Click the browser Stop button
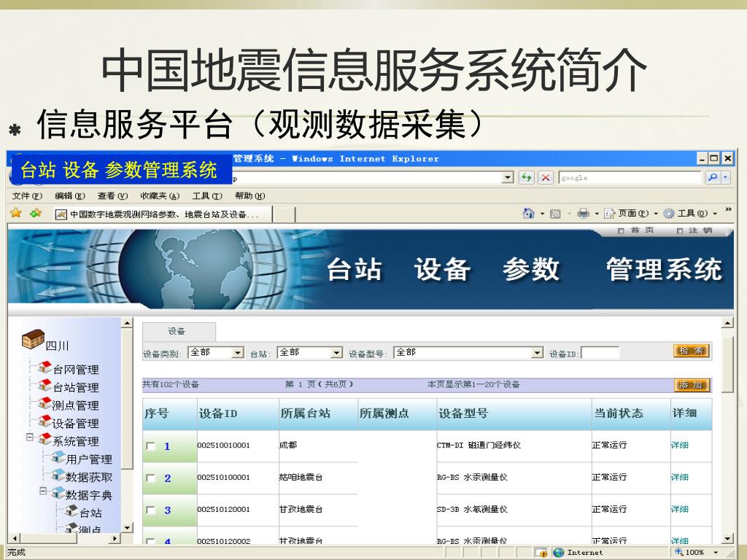This screenshot has height=560, width=747. click(546, 178)
